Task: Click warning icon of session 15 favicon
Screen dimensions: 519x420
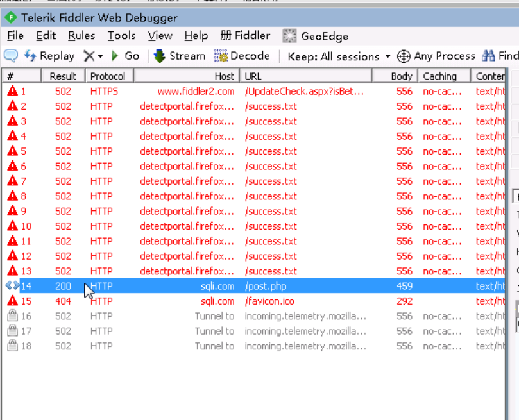Action: [x=13, y=301]
